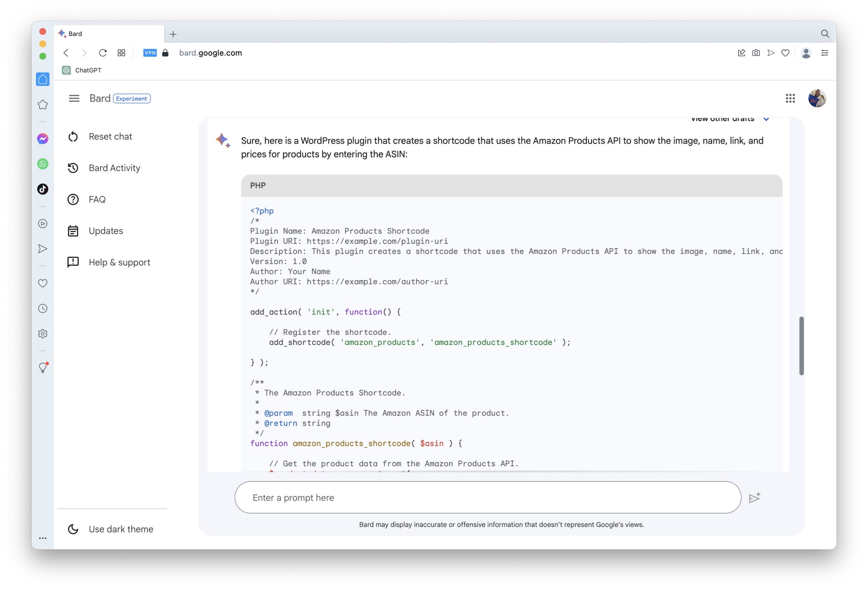Screen dimensions: 868x591
Task: Open bookmarks heart in the sidebar
Action: point(43,283)
